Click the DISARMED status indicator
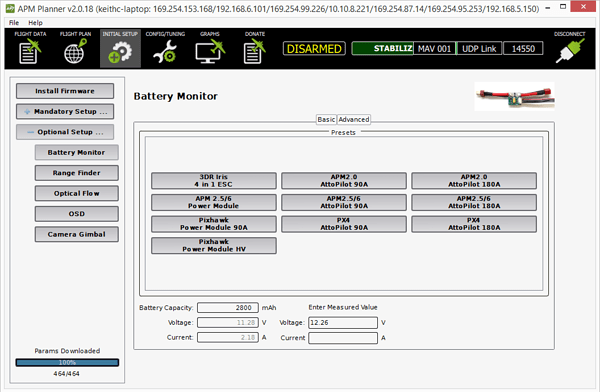 point(314,49)
